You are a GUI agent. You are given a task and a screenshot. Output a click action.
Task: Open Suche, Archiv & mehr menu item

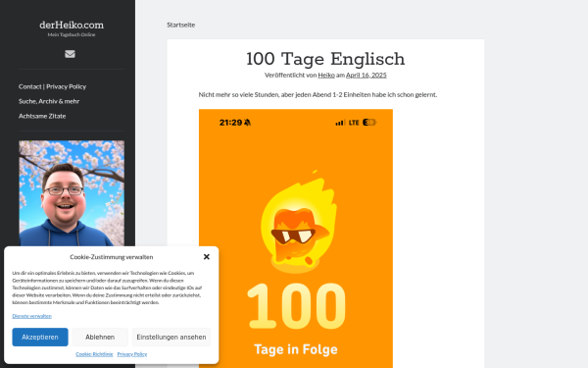tap(49, 101)
